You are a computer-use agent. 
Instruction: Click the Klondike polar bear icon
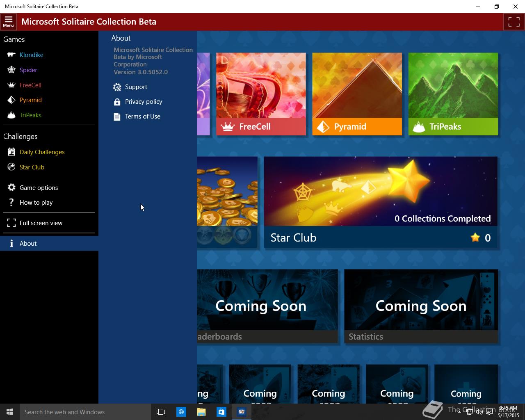tap(11, 55)
